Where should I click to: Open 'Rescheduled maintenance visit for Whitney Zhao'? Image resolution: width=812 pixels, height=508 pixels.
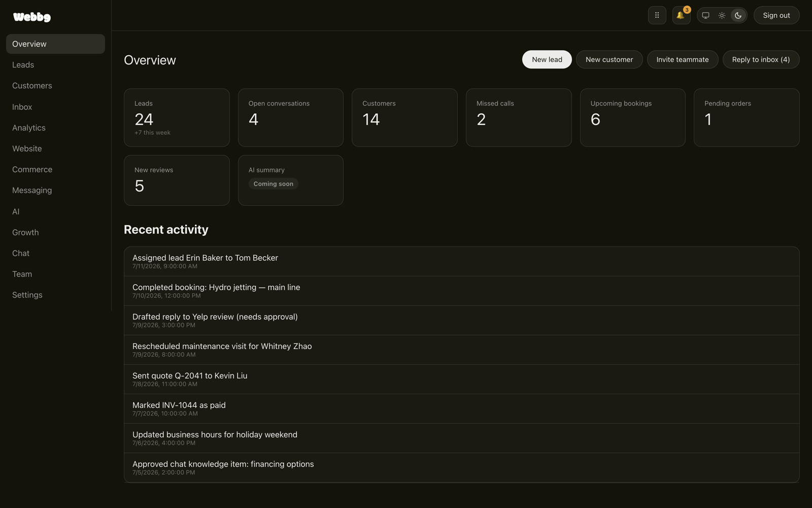(461, 350)
